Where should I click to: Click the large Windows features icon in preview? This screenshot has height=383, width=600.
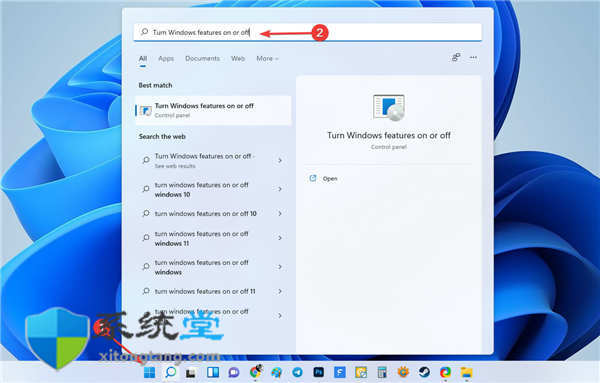click(389, 108)
